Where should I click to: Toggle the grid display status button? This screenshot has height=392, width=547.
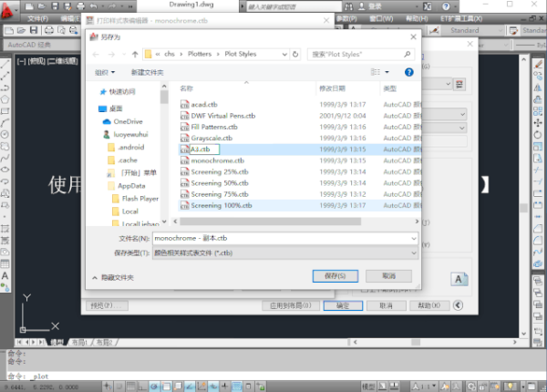tap(130, 386)
